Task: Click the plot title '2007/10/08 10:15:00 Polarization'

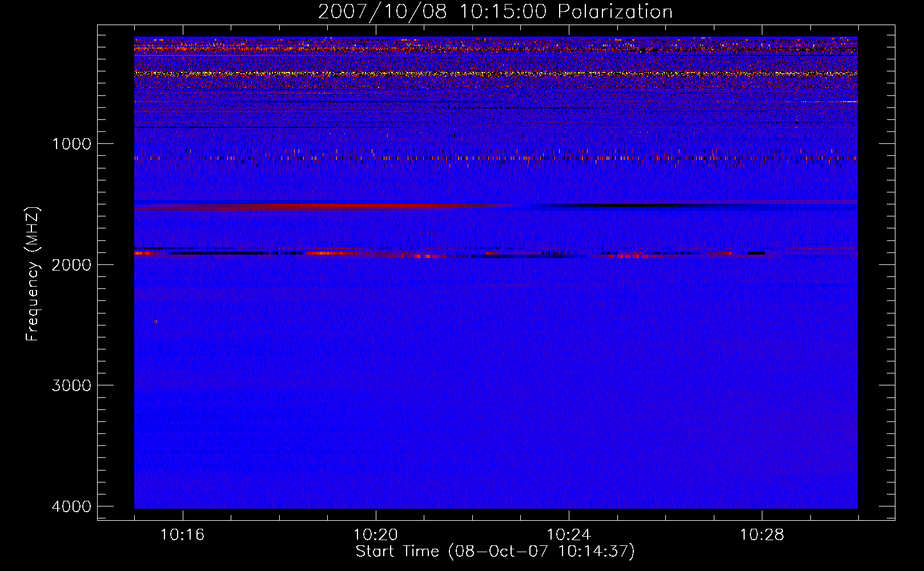Action: (x=495, y=11)
